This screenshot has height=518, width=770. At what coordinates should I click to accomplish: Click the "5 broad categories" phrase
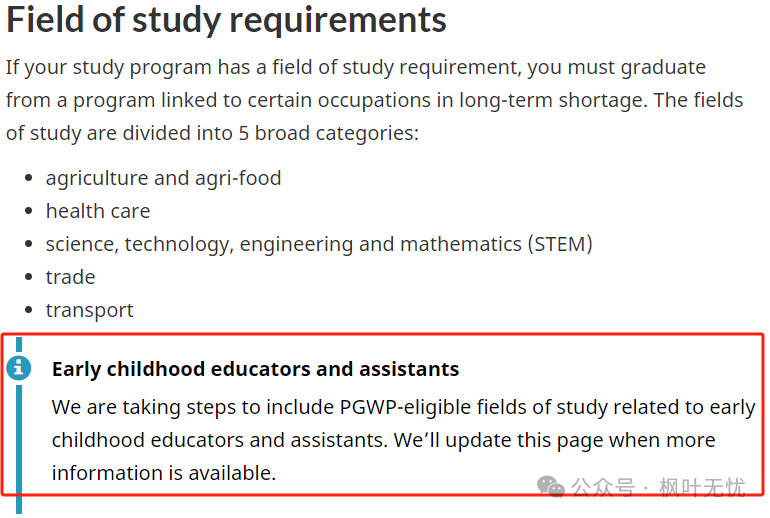tap(327, 133)
